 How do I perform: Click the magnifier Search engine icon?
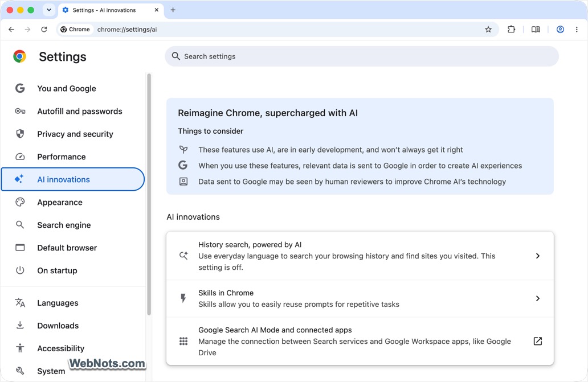[20, 225]
